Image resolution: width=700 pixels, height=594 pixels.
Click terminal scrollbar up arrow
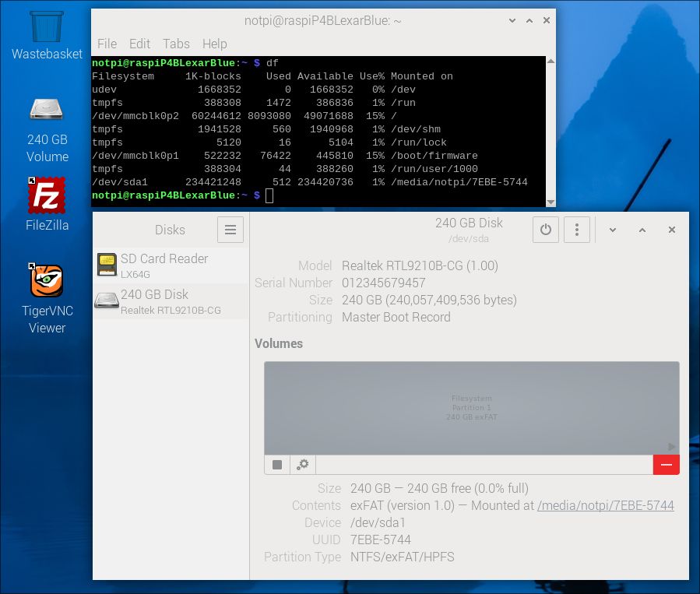(x=551, y=62)
